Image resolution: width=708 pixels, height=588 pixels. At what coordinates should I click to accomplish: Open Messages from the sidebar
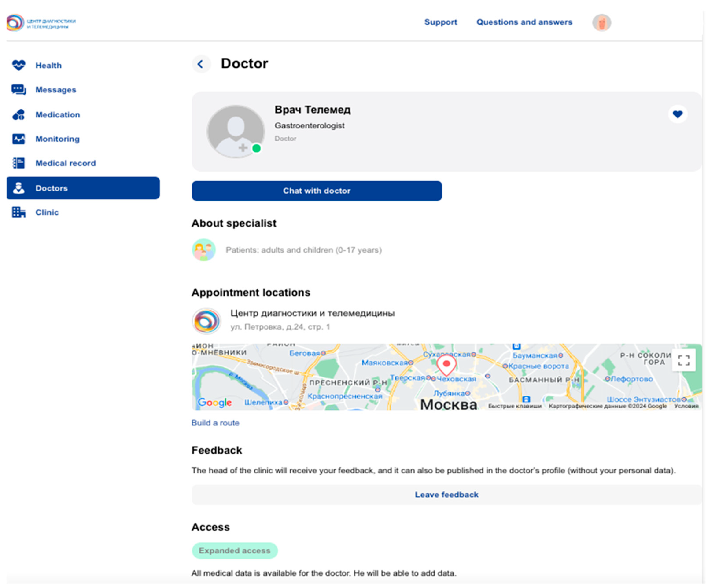pos(56,90)
